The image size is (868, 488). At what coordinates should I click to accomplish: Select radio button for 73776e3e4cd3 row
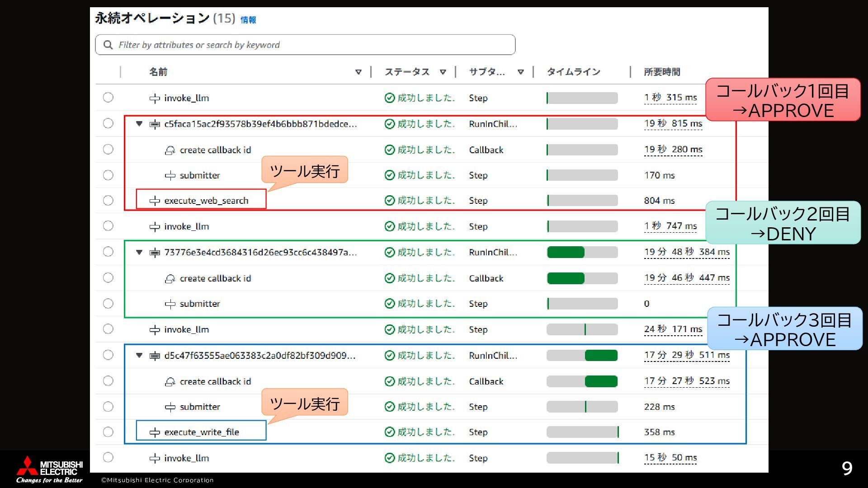(x=108, y=252)
